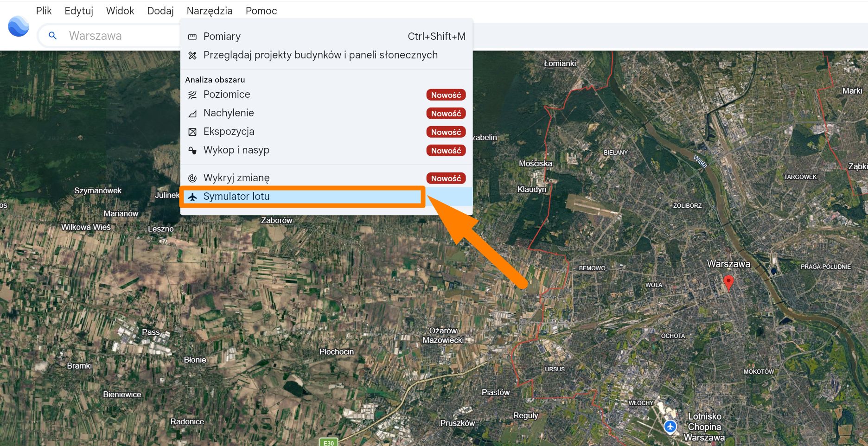Click the airplane icon beside Symulator lotu
This screenshot has height=446, width=868.
click(192, 197)
